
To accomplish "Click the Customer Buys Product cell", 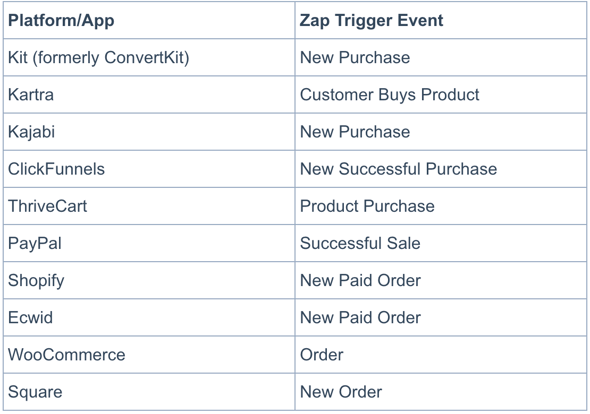I will pyautogui.click(x=441, y=94).
